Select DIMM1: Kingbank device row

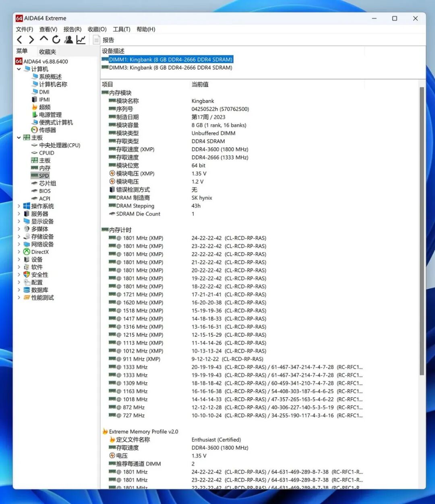point(167,59)
